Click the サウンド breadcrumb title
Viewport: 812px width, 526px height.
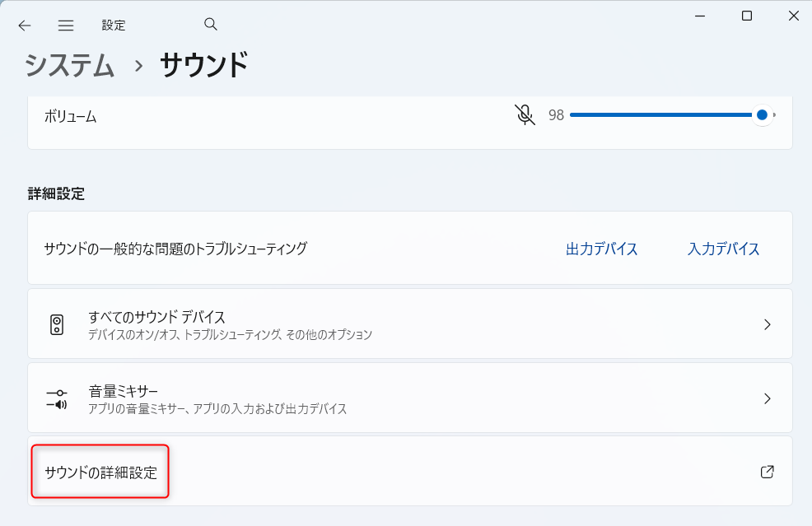click(203, 65)
